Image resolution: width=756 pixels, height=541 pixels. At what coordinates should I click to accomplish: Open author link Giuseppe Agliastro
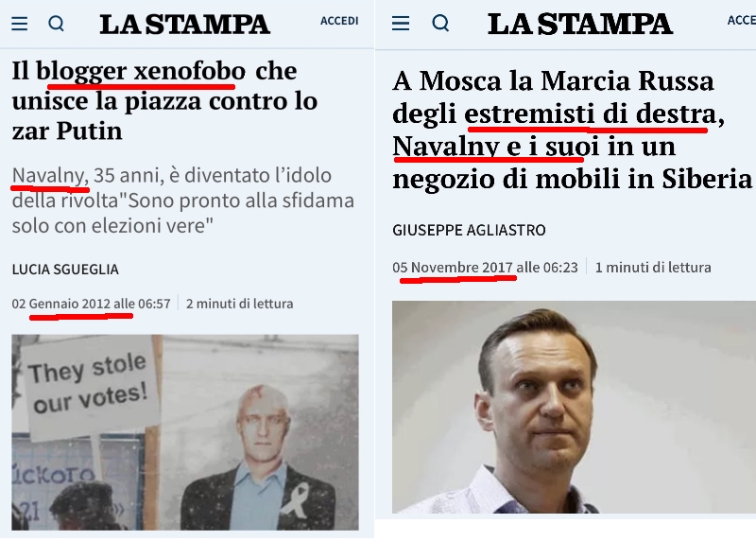(x=469, y=230)
